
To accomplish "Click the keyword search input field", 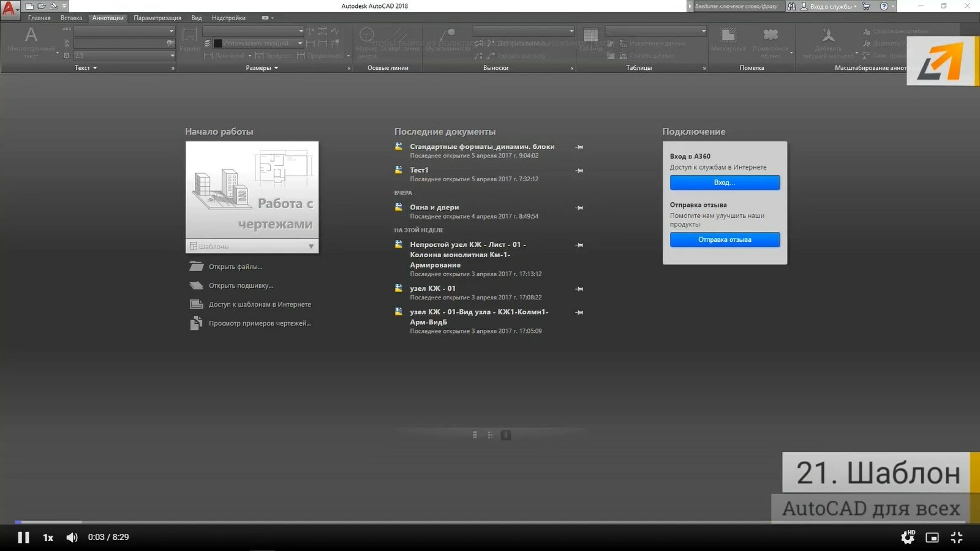I will coord(739,6).
